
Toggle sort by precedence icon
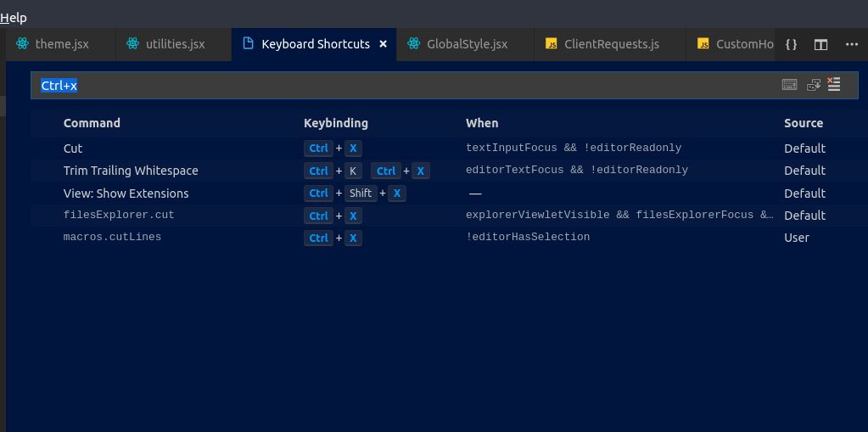point(813,85)
